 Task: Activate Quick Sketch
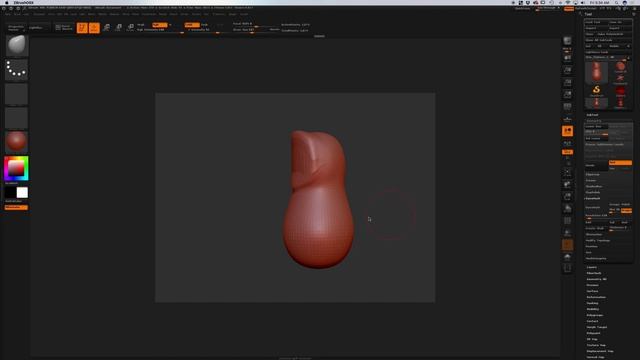click(x=64, y=28)
